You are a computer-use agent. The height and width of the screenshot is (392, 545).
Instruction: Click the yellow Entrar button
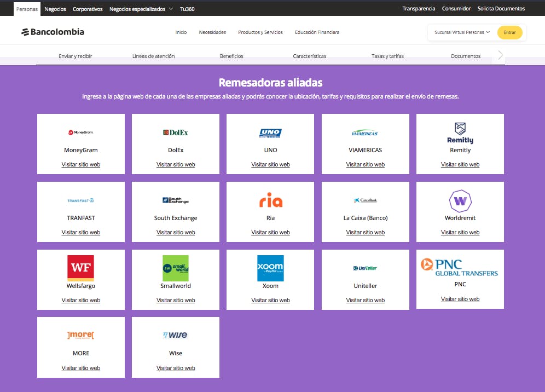click(509, 32)
